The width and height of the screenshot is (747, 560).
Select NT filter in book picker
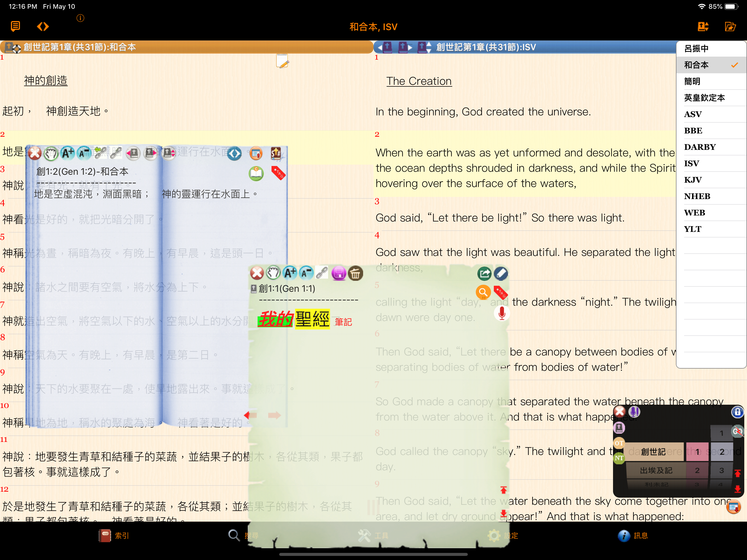pos(619,458)
